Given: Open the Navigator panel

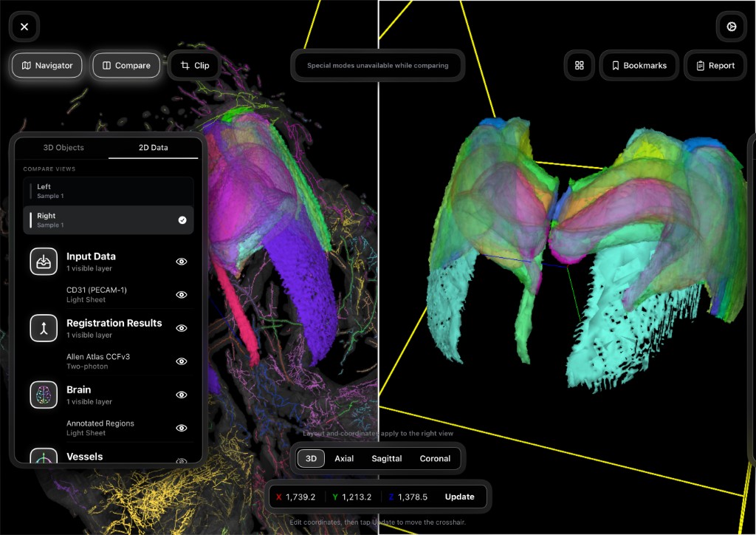Looking at the screenshot, I should tap(47, 65).
